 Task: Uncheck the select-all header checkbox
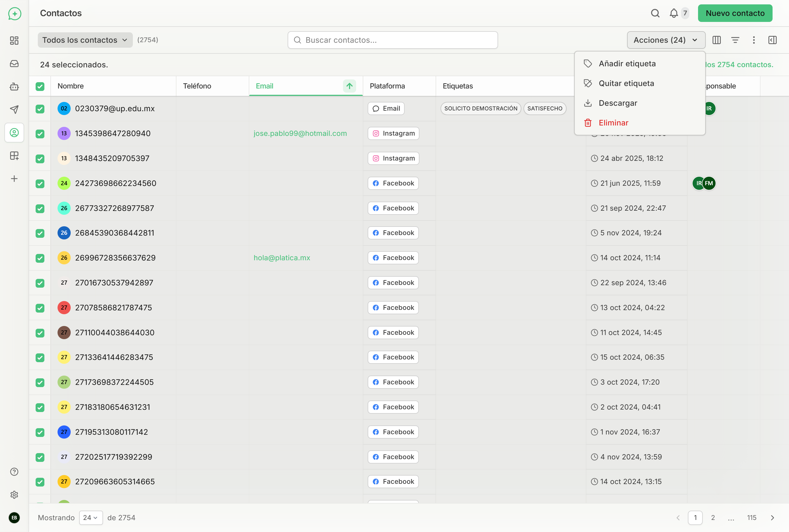pyautogui.click(x=40, y=86)
